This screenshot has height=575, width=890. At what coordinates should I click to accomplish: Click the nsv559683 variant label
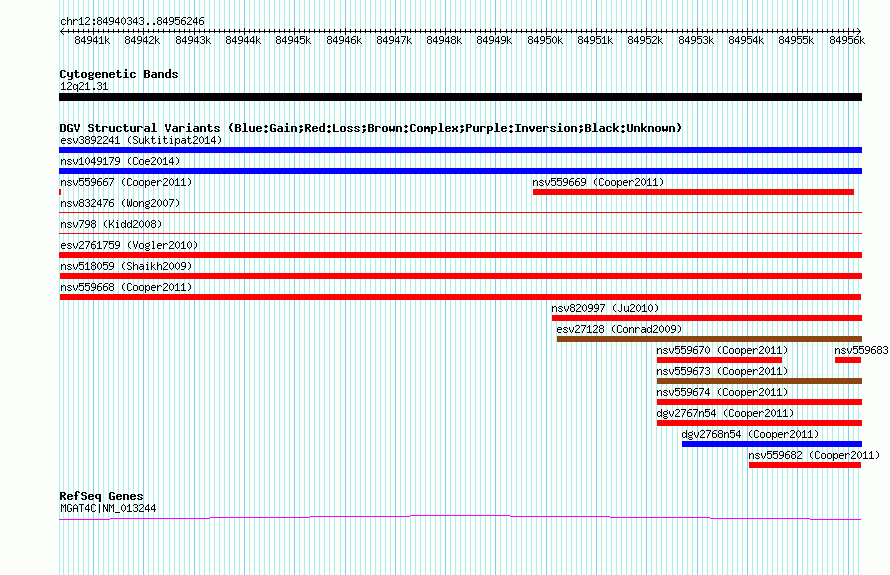(861, 350)
